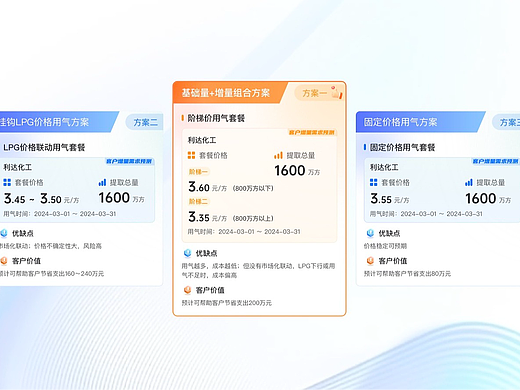The image size is (520, 390).
Task: Click 用气时间 date range in LPG card
Action: (60, 214)
